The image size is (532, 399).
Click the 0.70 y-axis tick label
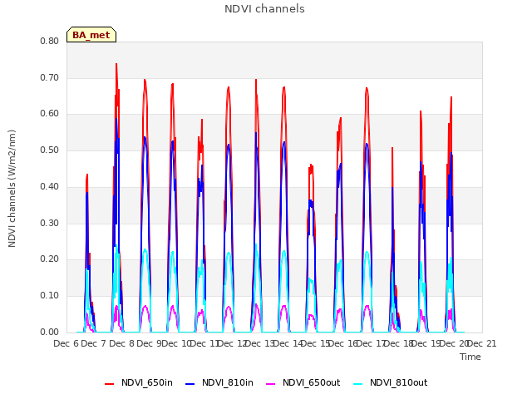(50, 77)
